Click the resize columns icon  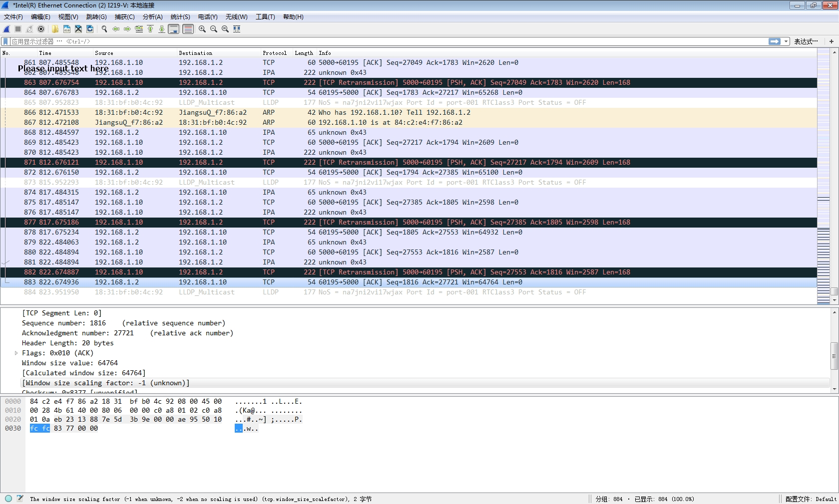coord(237,29)
